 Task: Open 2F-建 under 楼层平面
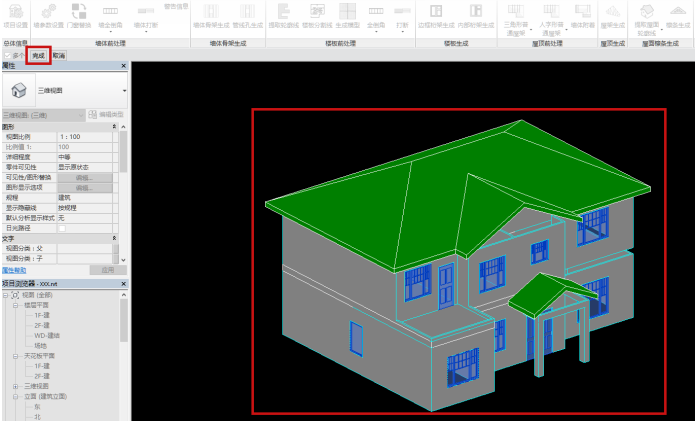click(42, 326)
